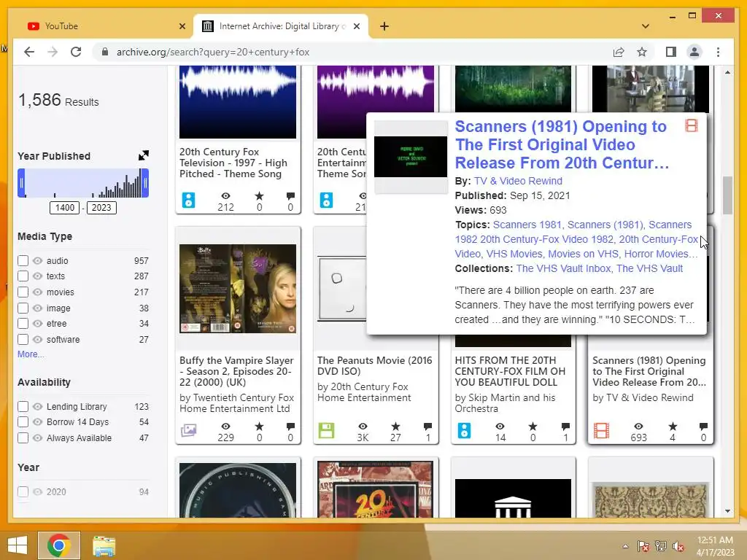The height and width of the screenshot is (560, 747).
Task: Open Chrome from the taskbar
Action: [x=59, y=545]
